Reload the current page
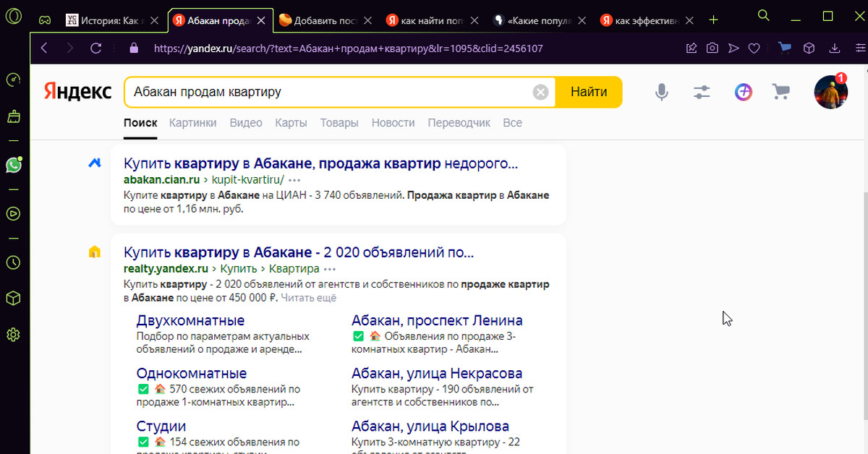Viewport: 868px width, 454px height. pos(95,48)
